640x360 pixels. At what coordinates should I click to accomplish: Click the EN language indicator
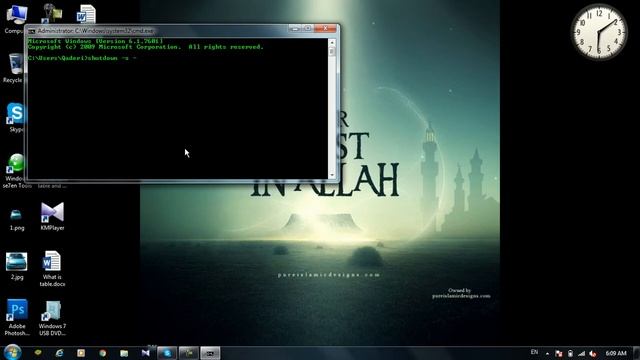(534, 352)
